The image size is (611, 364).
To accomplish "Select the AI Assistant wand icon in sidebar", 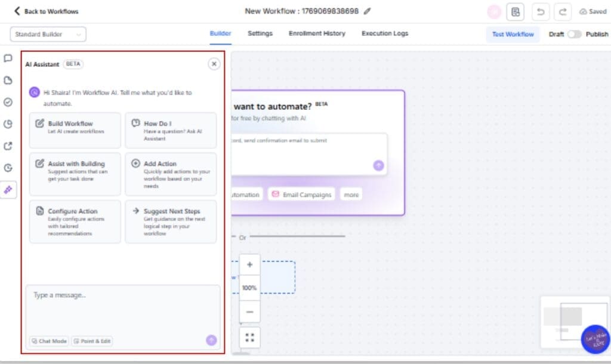I will point(8,190).
